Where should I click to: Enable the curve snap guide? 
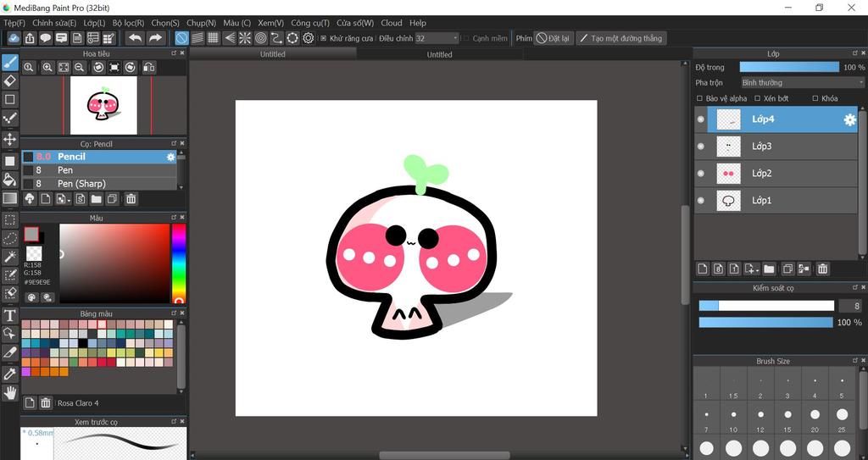(276, 37)
